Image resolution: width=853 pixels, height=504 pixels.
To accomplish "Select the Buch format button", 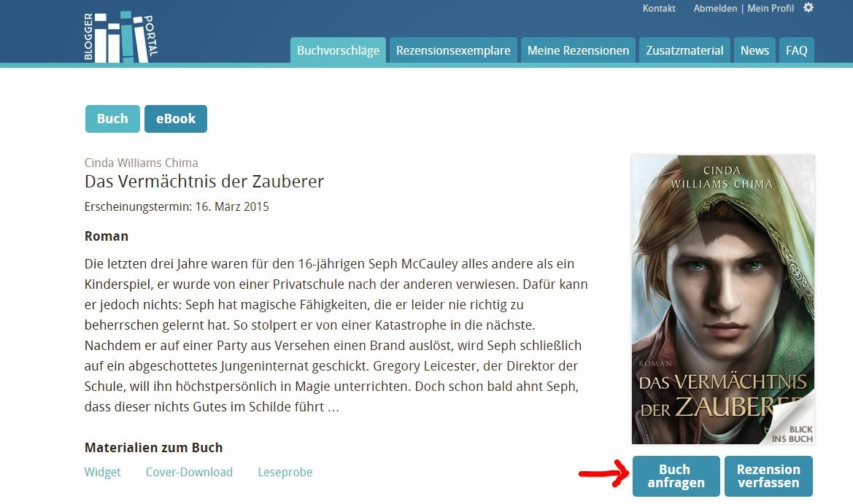I will 112,119.
